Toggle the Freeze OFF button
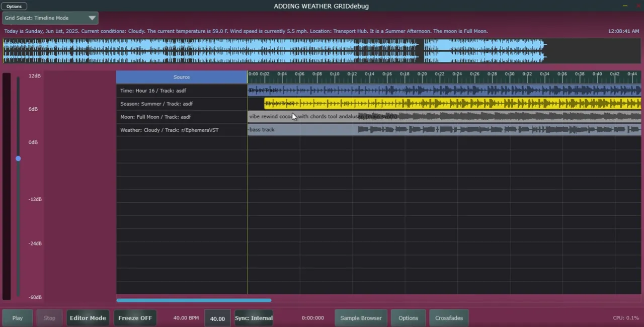The image size is (644, 327). pyautogui.click(x=135, y=318)
